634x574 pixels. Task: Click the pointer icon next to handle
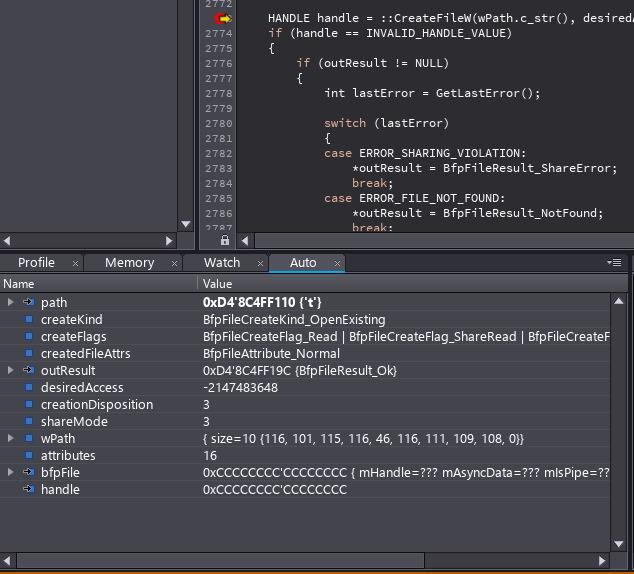pyautogui.click(x=29, y=489)
